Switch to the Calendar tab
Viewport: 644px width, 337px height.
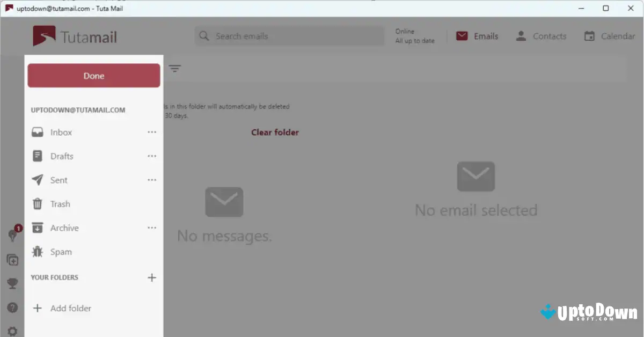[610, 36]
